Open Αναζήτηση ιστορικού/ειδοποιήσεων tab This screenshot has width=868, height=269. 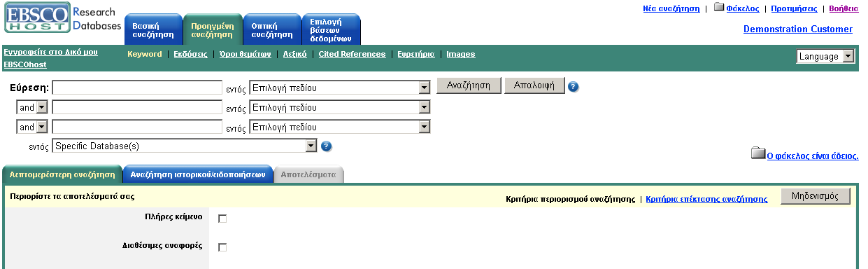tap(197, 175)
